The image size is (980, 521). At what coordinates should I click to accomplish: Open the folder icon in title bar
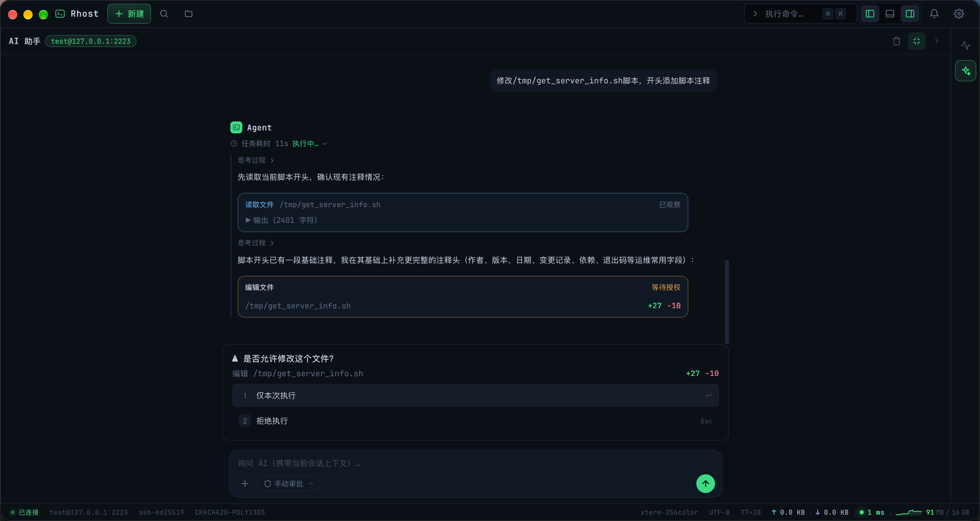pyautogui.click(x=189, y=14)
